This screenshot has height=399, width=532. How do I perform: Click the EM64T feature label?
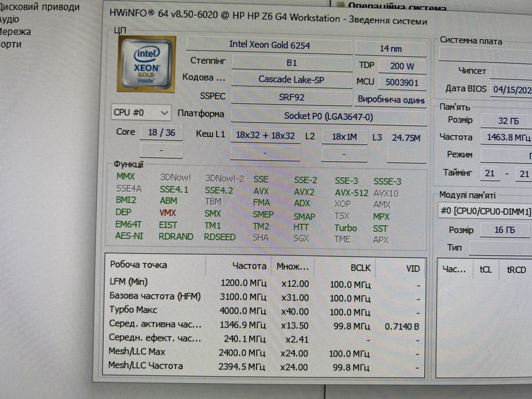128,224
